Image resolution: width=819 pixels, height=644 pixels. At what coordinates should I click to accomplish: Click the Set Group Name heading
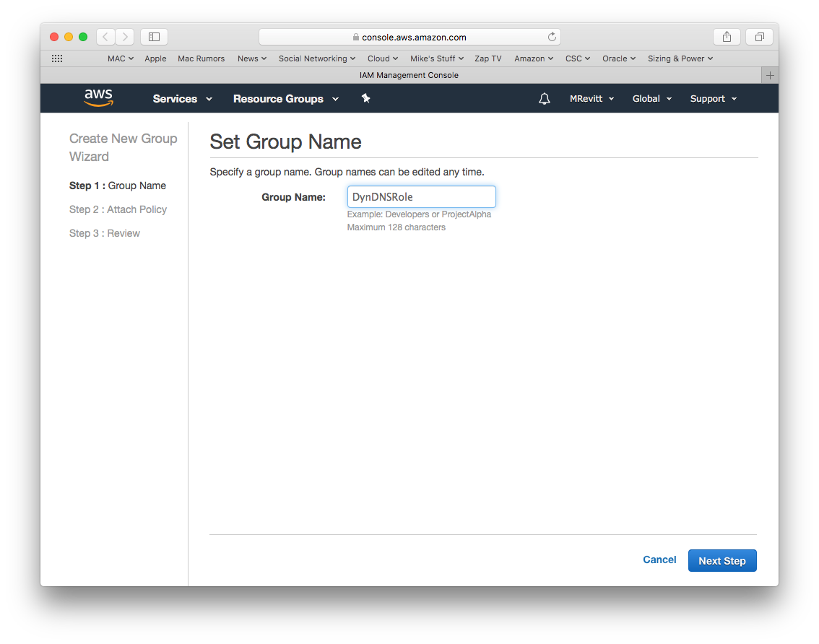pos(286,142)
